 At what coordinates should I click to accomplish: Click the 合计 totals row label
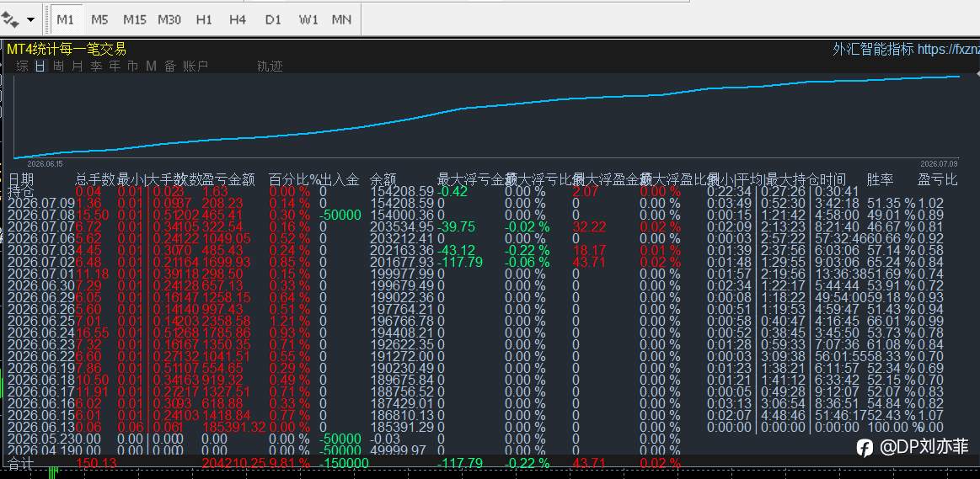(x=20, y=463)
